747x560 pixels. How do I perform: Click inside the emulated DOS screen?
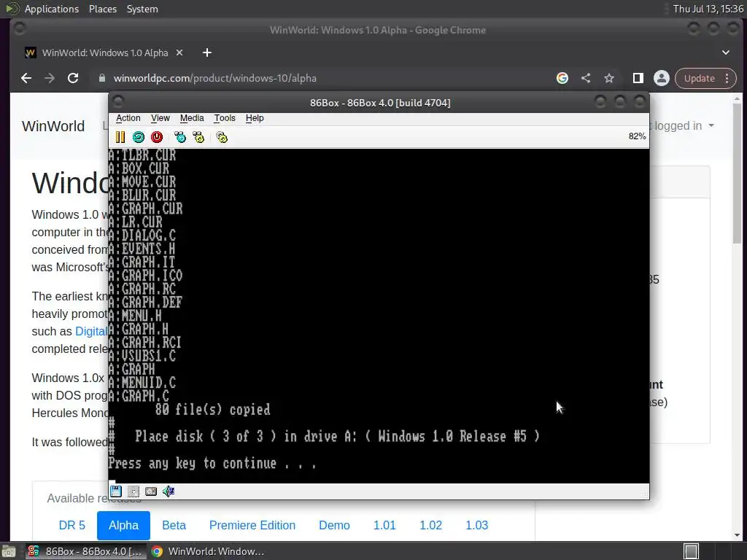coord(379,316)
